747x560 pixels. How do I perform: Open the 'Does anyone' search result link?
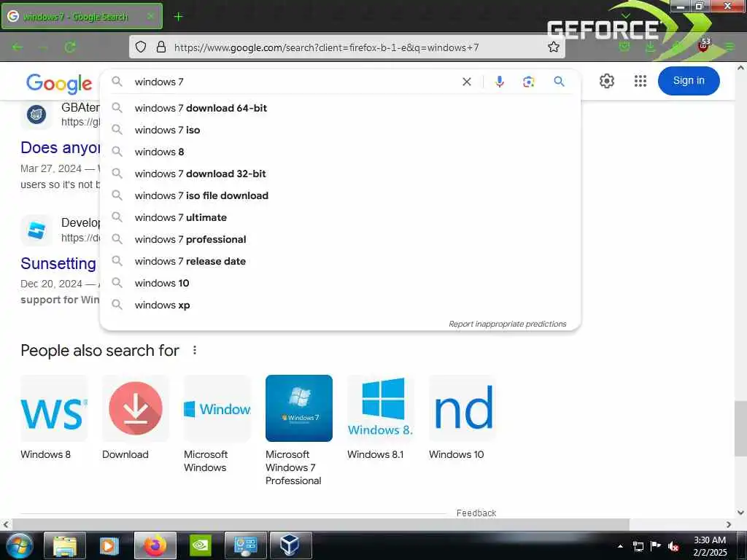pyautogui.click(x=60, y=147)
